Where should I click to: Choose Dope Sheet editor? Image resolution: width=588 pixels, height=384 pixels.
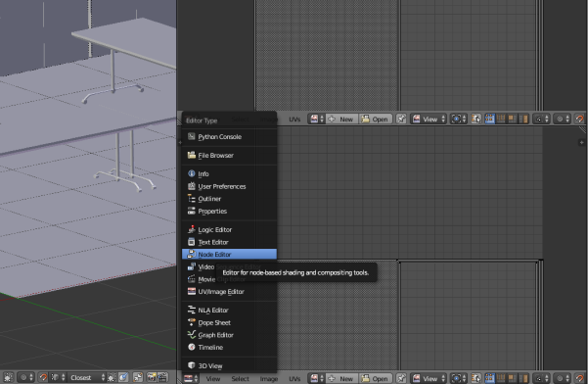[229, 322]
